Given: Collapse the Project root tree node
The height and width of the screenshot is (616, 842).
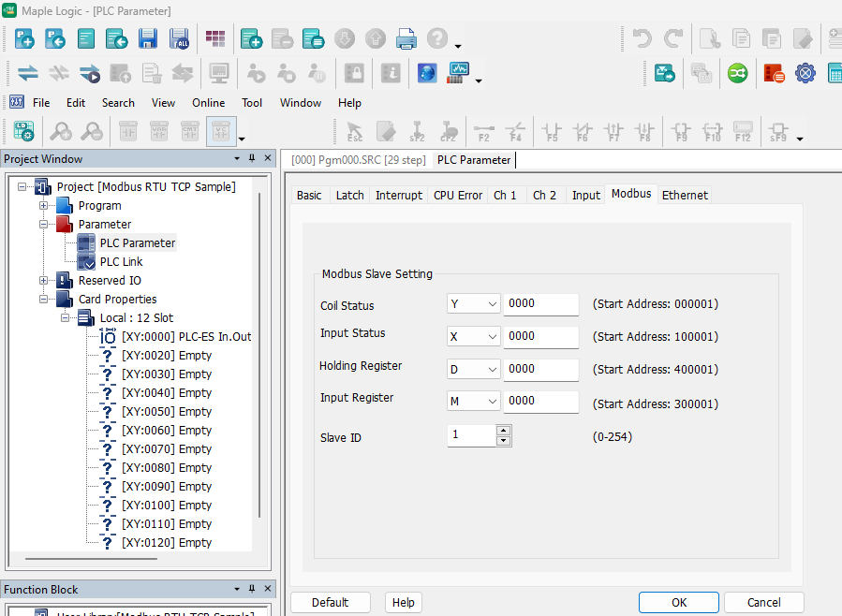Looking at the screenshot, I should 22,186.
